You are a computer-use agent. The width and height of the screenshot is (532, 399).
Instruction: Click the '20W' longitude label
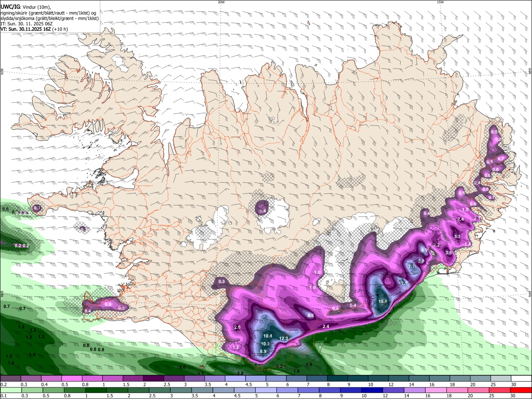[221, 2]
